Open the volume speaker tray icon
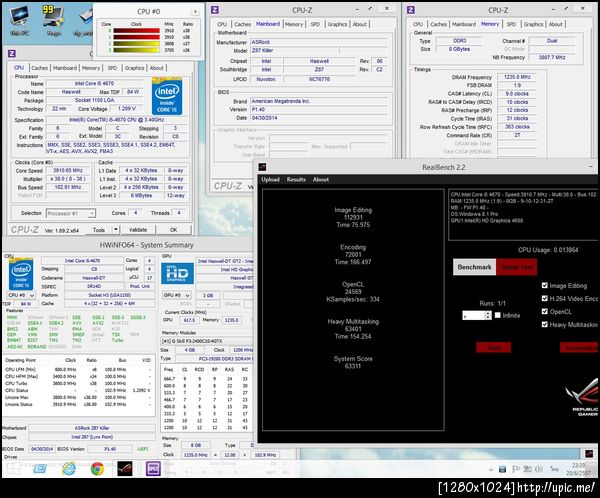This screenshot has width=600, height=498. coord(539,469)
